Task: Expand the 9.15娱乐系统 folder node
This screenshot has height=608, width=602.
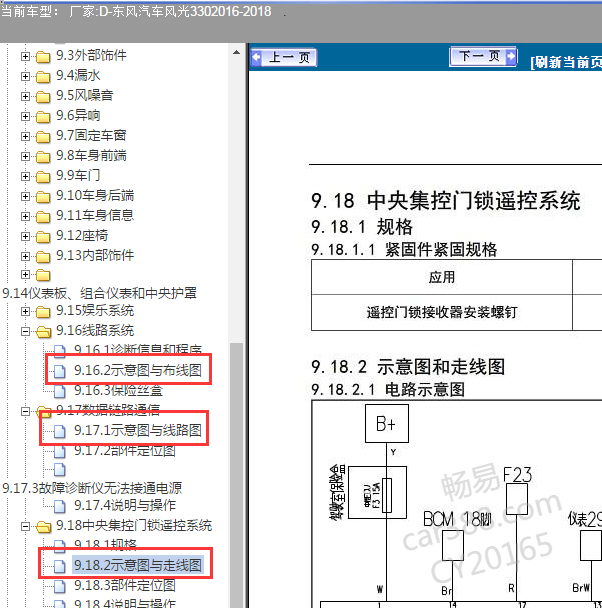Action: click(25, 311)
